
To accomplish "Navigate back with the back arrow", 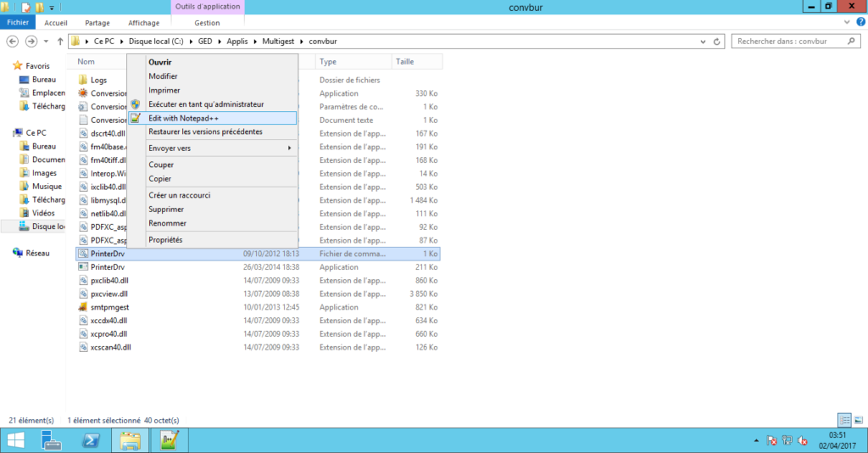I will click(13, 41).
